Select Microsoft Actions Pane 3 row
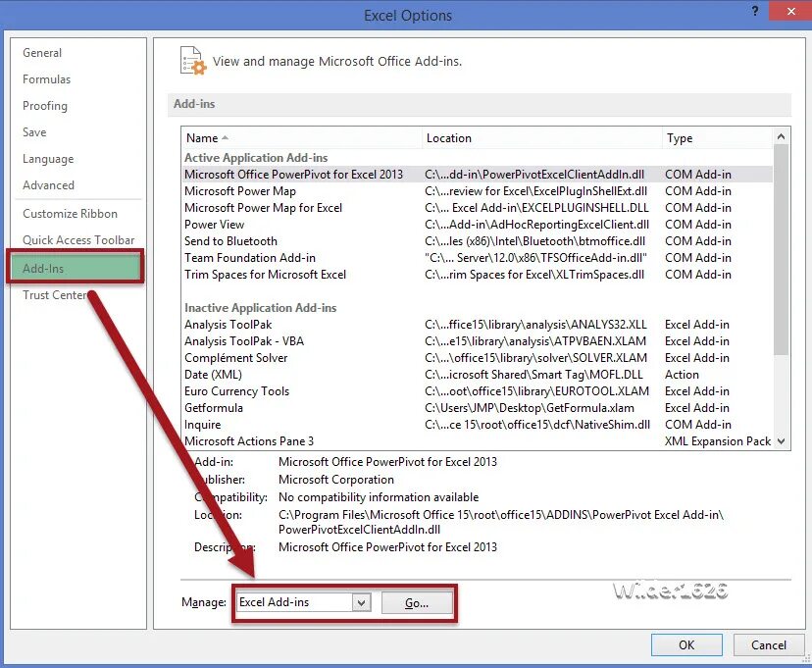The image size is (812, 668). click(477, 441)
